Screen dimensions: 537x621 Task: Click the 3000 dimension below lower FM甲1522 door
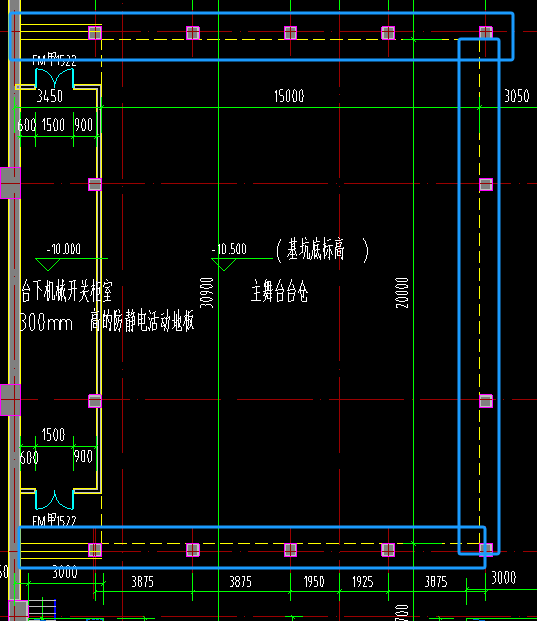click(x=65, y=572)
